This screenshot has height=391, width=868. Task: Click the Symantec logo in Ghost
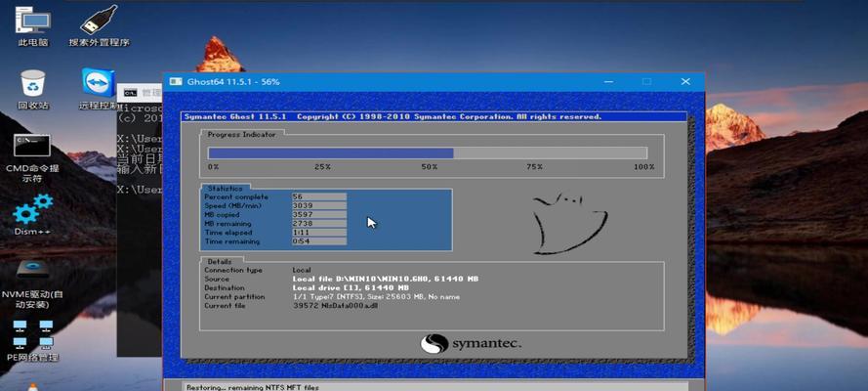pyautogui.click(x=471, y=343)
